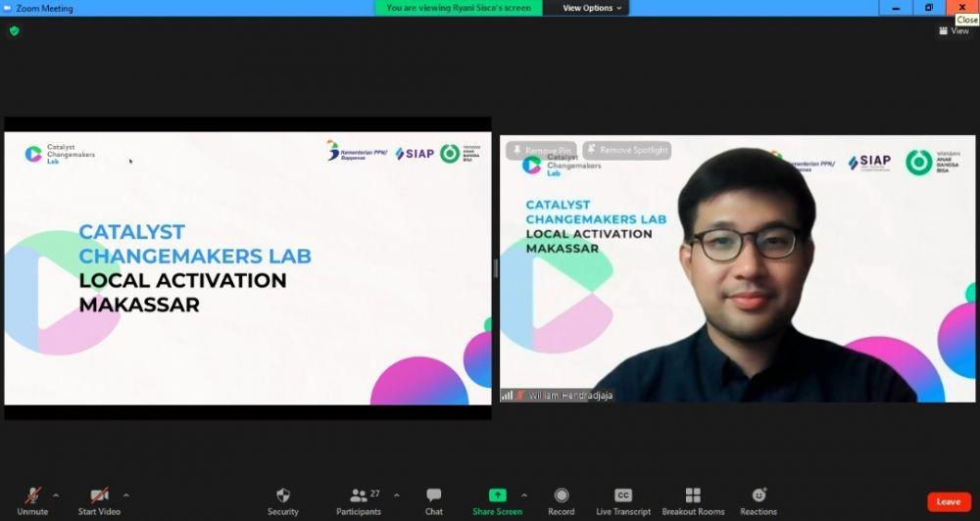Open the Security shield menu
The image size is (980, 521).
pyautogui.click(x=283, y=501)
